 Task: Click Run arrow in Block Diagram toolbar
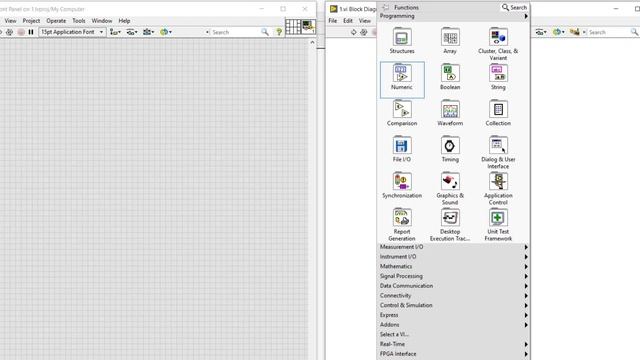[353, 32]
